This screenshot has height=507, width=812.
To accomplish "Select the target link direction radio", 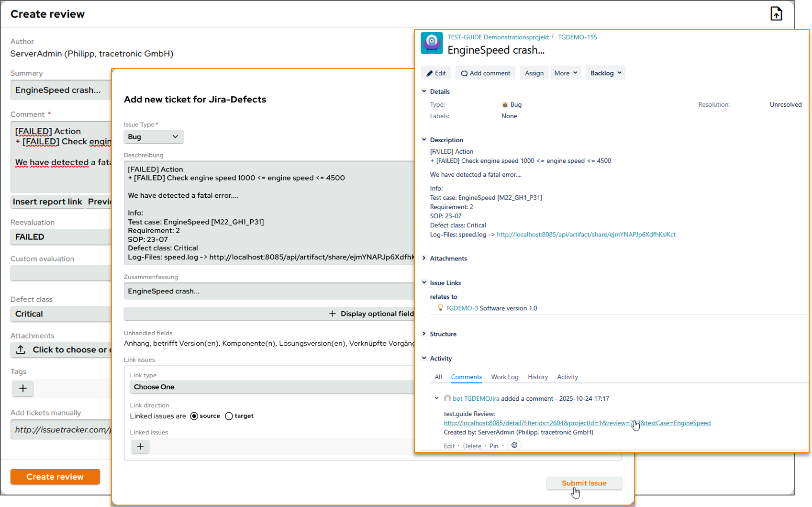I will click(x=229, y=416).
